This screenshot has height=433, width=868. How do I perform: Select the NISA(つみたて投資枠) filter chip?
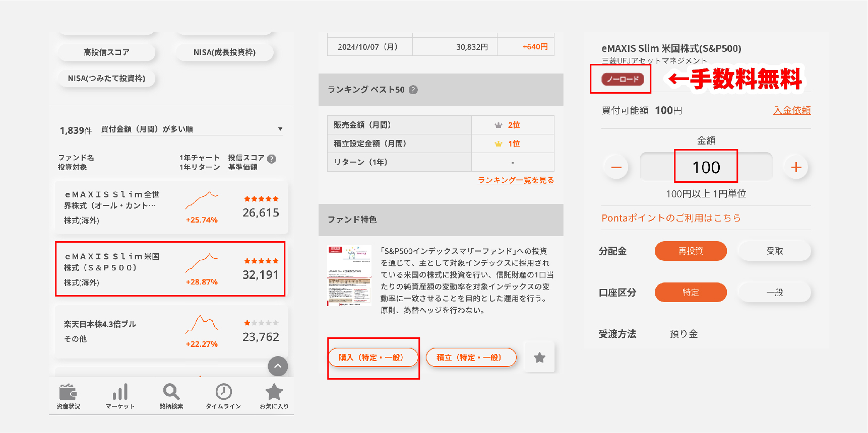point(106,78)
